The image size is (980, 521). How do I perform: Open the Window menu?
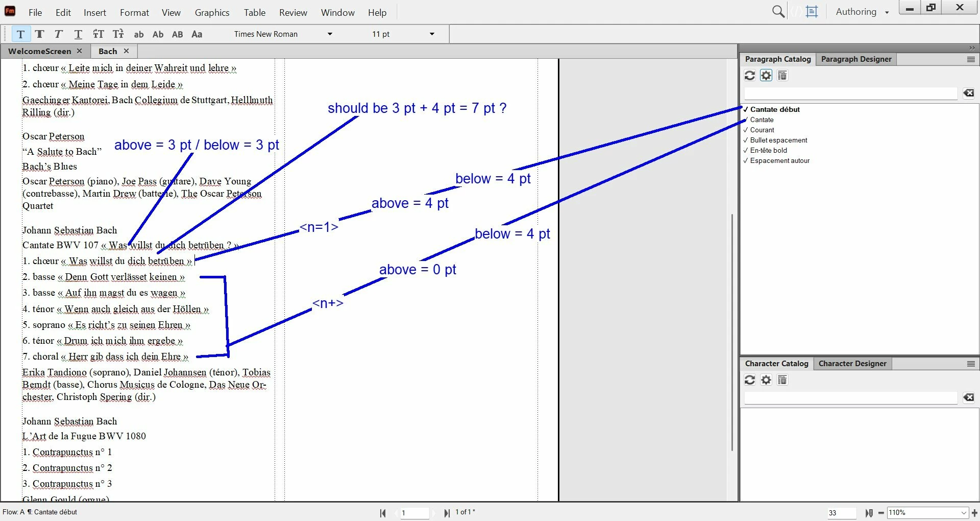(x=337, y=12)
